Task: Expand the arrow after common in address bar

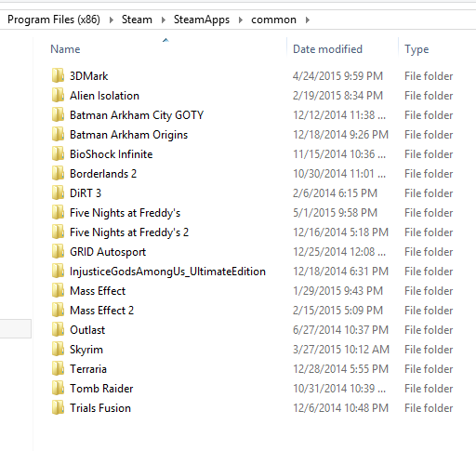Action: [308, 20]
